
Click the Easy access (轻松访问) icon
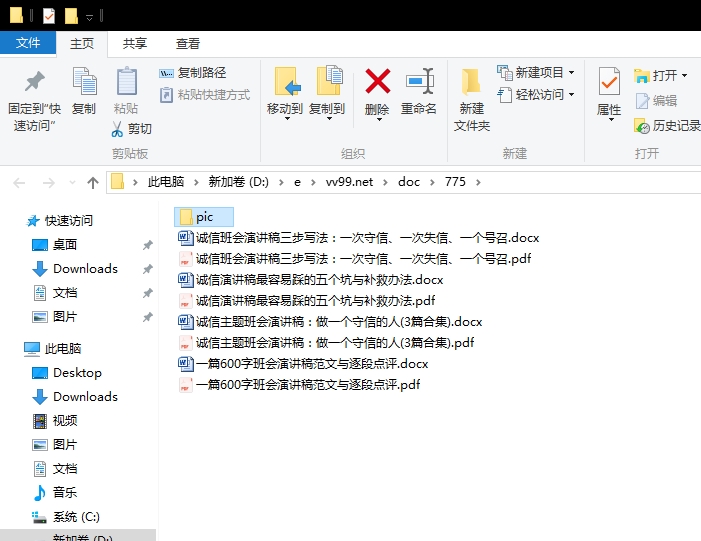504,95
